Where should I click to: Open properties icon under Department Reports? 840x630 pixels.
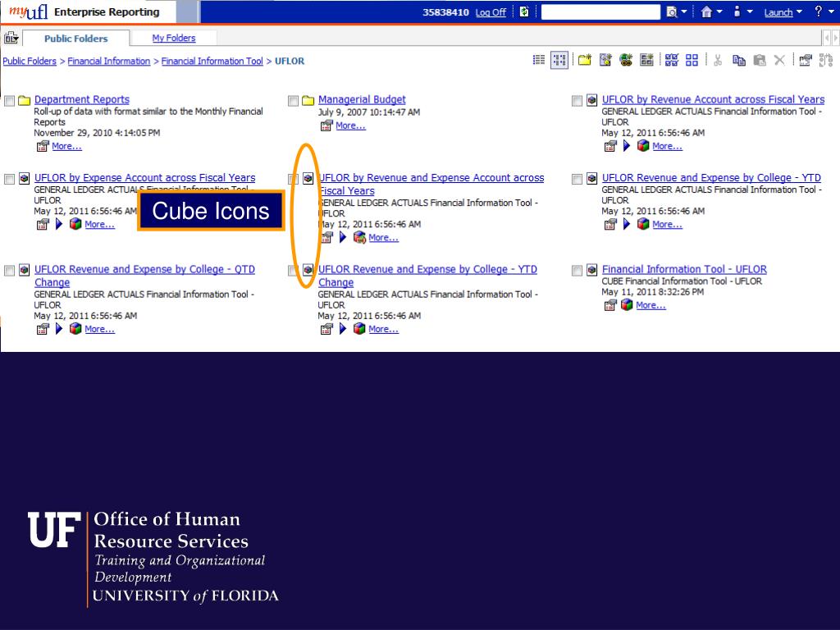click(x=43, y=146)
